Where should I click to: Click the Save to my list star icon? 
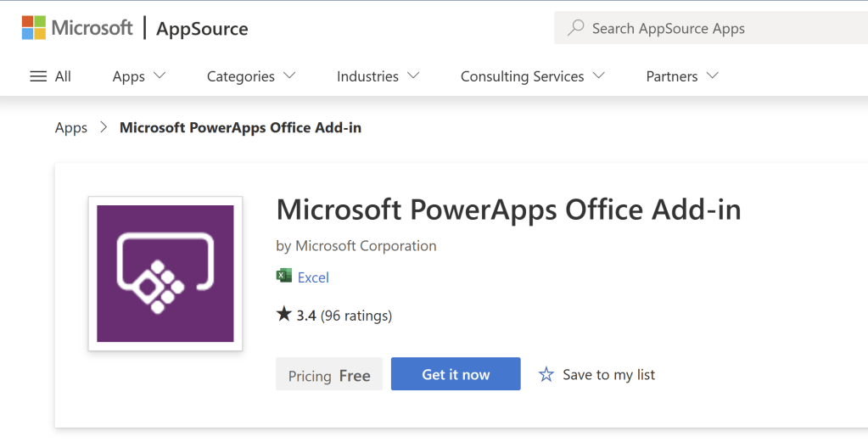pos(546,375)
